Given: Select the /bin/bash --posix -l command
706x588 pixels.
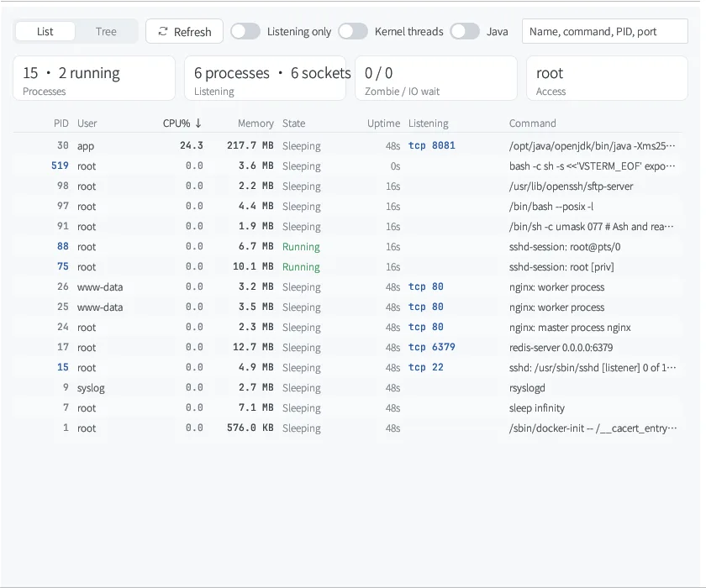Looking at the screenshot, I should point(551,207).
